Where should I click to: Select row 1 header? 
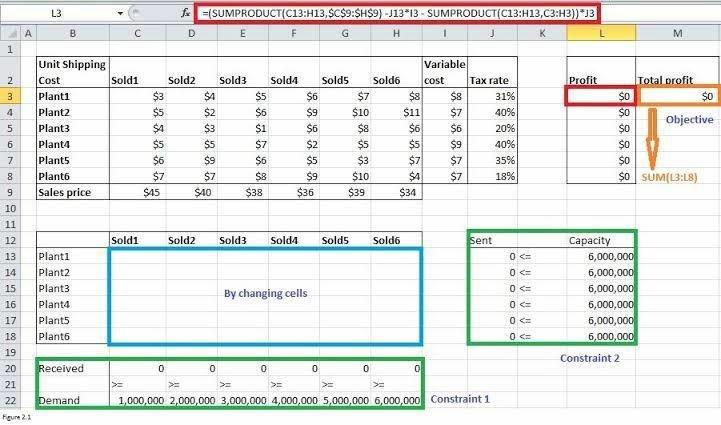click(10, 49)
